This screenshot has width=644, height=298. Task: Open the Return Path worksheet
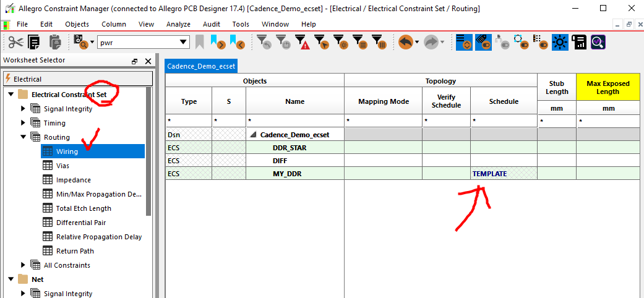click(x=75, y=251)
